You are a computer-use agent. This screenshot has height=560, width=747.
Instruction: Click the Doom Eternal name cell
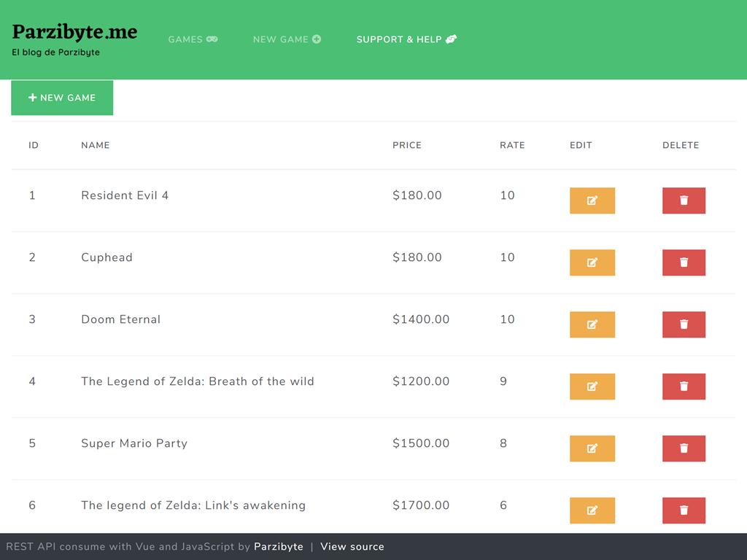tap(121, 319)
